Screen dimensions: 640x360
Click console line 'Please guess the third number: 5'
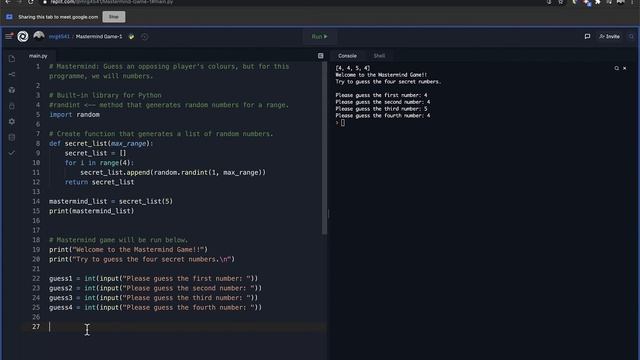click(x=381, y=109)
